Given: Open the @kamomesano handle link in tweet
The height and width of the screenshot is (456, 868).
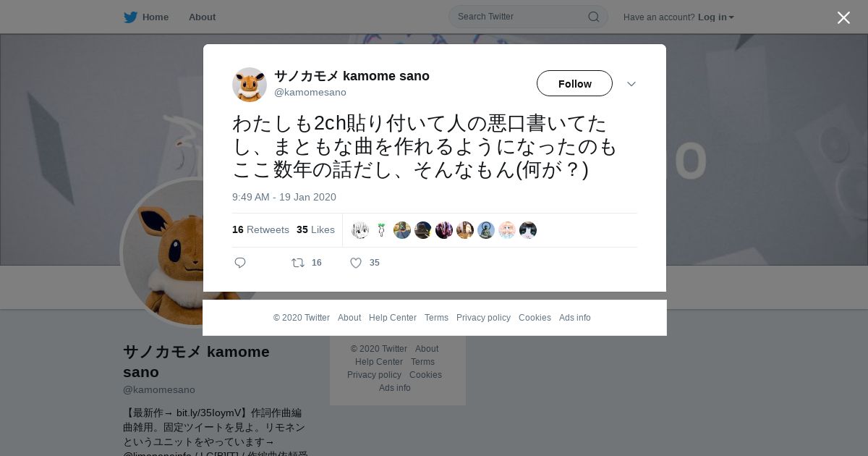Looking at the screenshot, I should (x=310, y=92).
